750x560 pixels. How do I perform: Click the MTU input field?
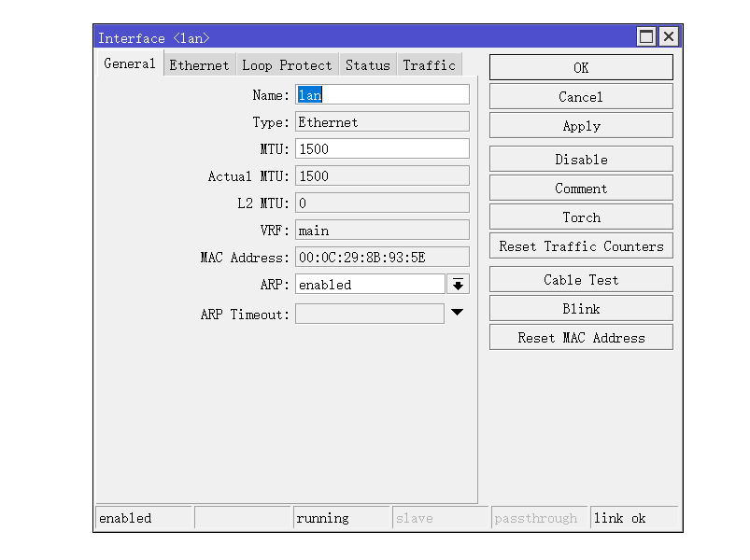[382, 149]
